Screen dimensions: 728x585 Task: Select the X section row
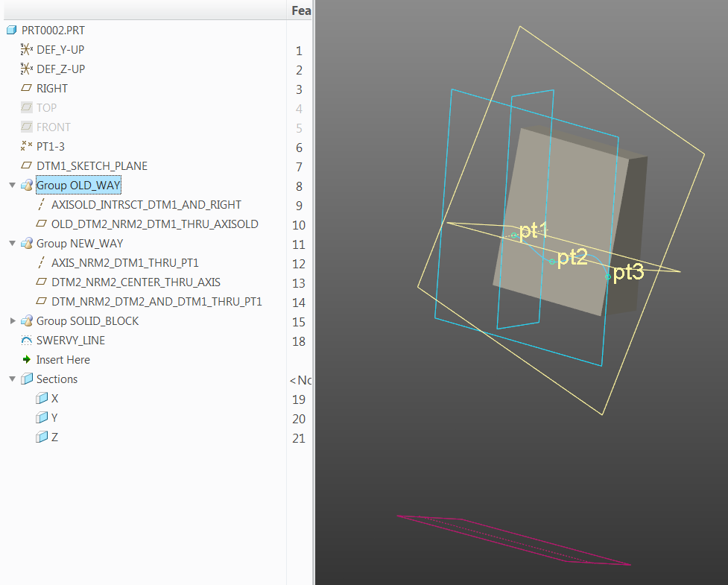click(x=54, y=399)
